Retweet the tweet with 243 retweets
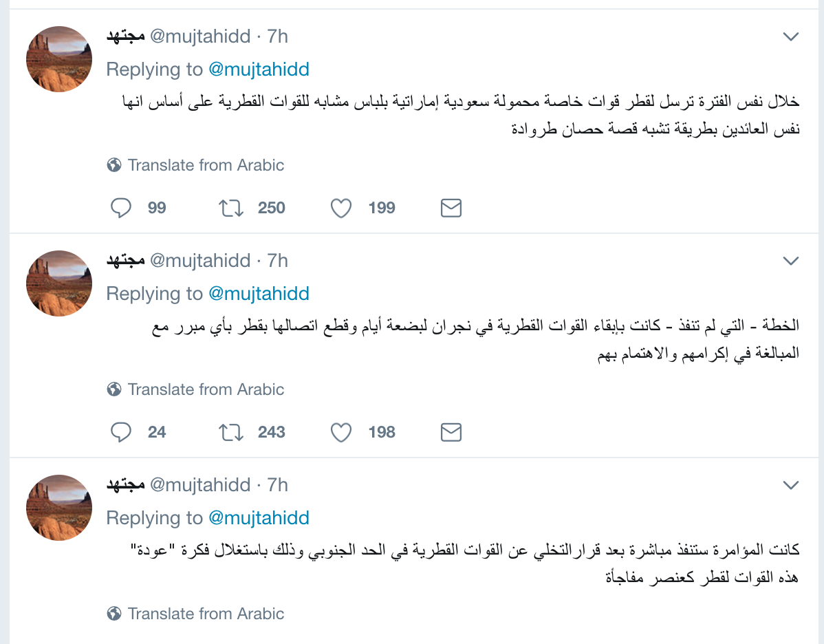Viewport: 824px width, 644px height. [231, 432]
